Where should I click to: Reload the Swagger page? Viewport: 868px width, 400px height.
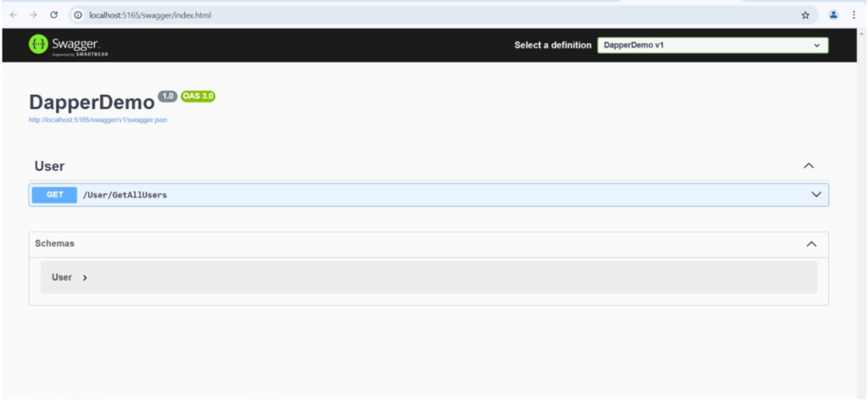tap(53, 14)
